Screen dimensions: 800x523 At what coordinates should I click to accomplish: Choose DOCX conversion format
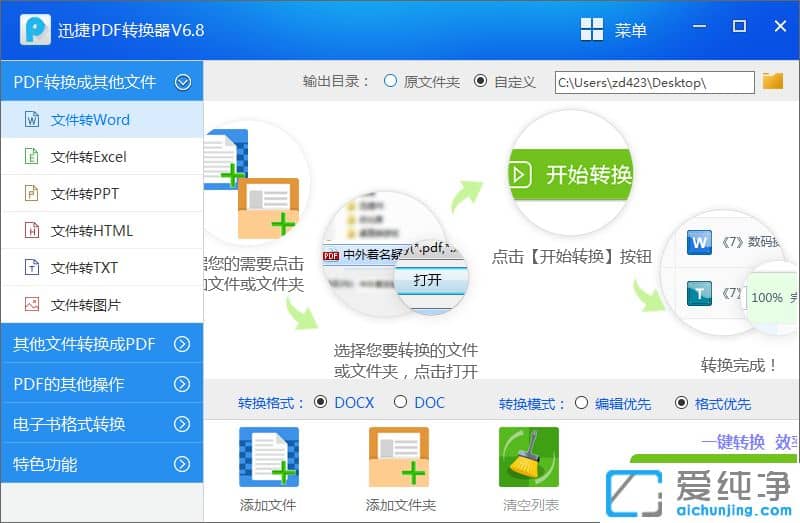[320, 403]
